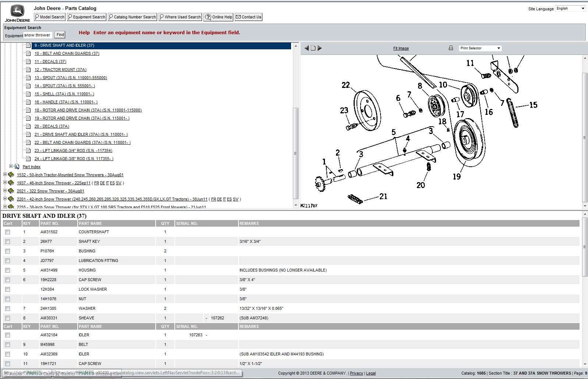Screen dimensions: 588x379
Task: Open 19 - Rotor and Drive Chain (S.N. 115001- )
Action: (82, 118)
